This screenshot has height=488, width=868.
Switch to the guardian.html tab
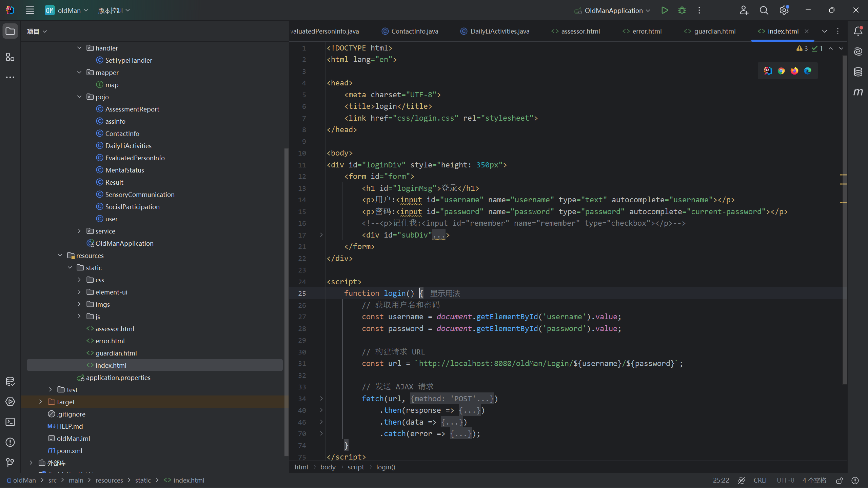coord(710,31)
